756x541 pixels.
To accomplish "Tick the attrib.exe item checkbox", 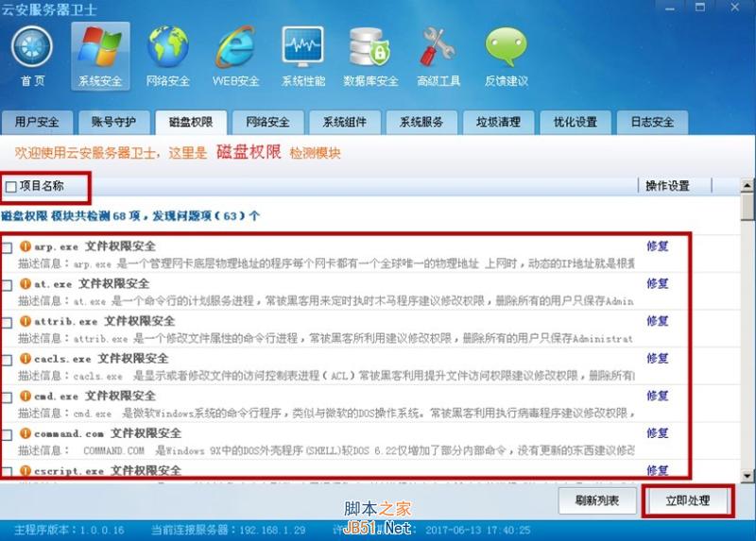I will pos(8,322).
